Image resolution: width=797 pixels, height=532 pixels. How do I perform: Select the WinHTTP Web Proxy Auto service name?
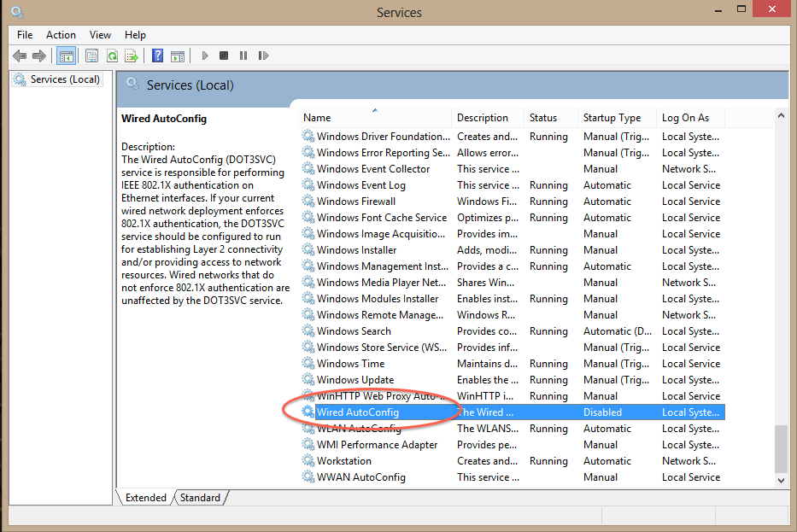[x=382, y=396]
